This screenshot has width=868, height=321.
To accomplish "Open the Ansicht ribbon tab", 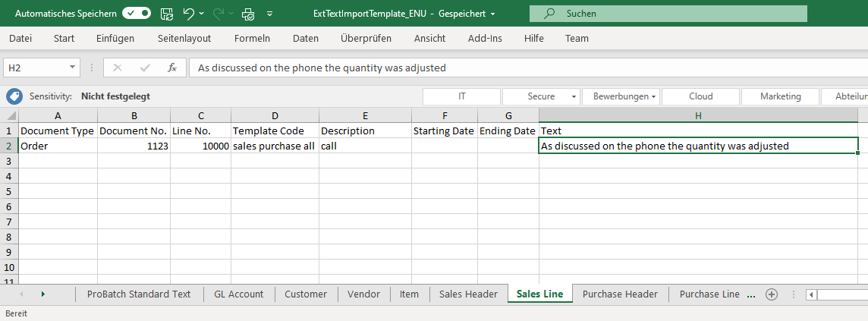I will (429, 38).
